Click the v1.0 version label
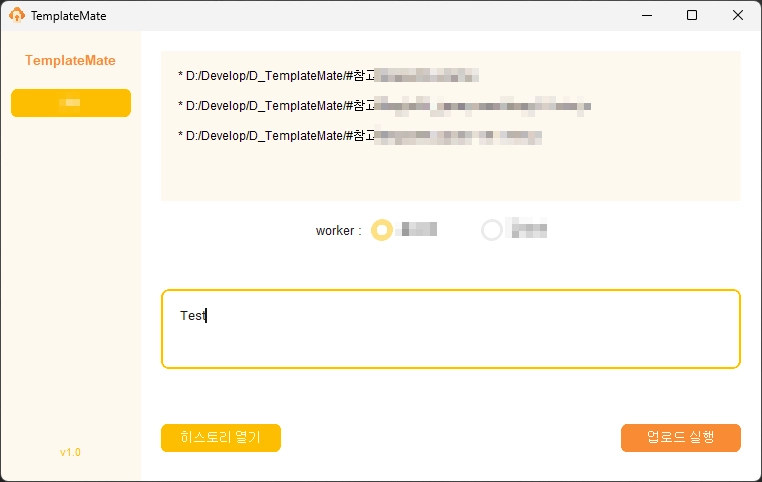 (x=70, y=452)
